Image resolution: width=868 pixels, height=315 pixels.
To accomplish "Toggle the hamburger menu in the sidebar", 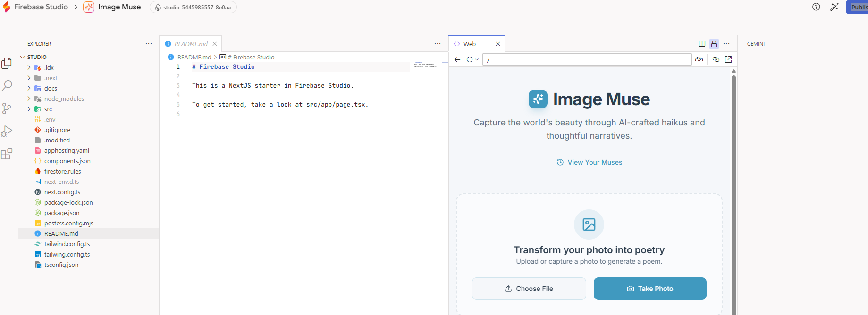I will coord(7,44).
